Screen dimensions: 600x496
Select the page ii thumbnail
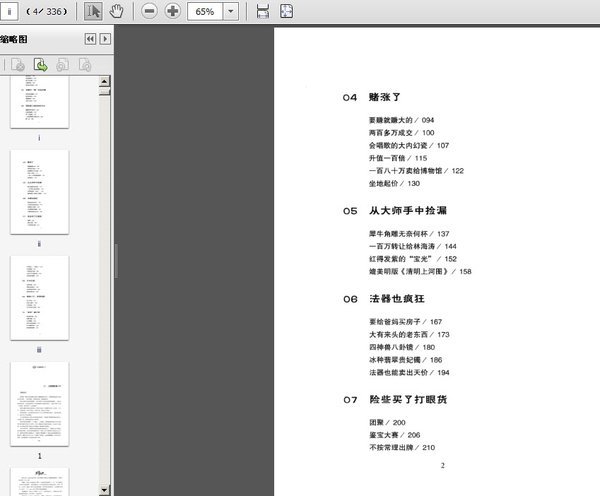tap(40, 192)
